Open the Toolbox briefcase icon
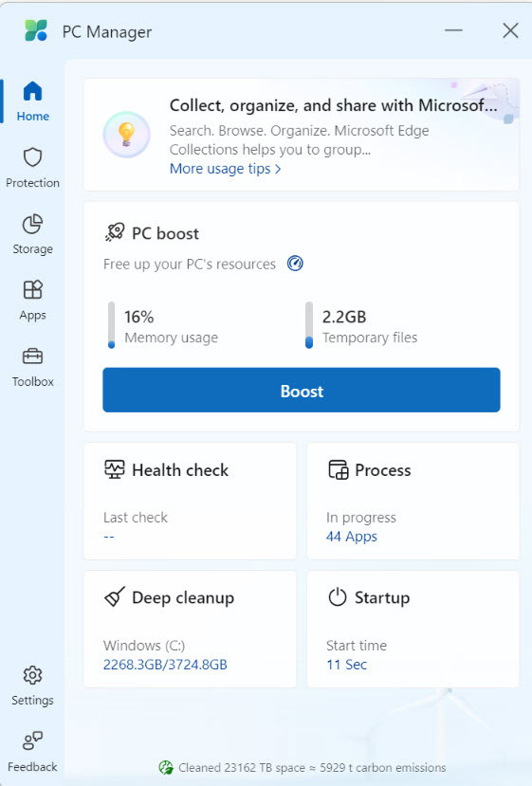This screenshot has height=786, width=532. pos(32,356)
